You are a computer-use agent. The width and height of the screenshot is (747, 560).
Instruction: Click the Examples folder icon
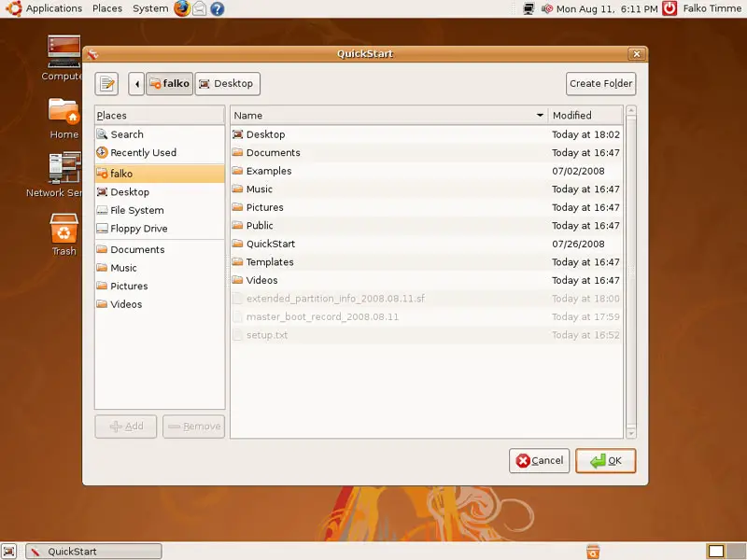click(x=237, y=171)
